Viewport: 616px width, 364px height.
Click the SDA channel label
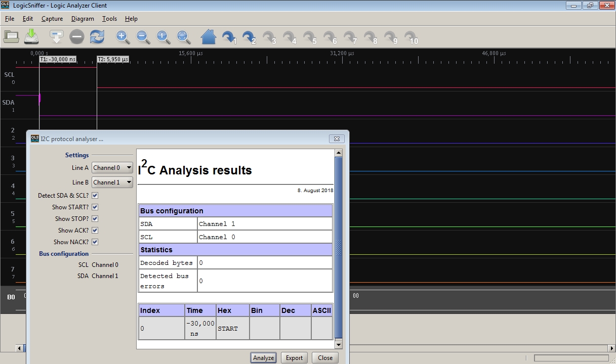pyautogui.click(x=8, y=102)
